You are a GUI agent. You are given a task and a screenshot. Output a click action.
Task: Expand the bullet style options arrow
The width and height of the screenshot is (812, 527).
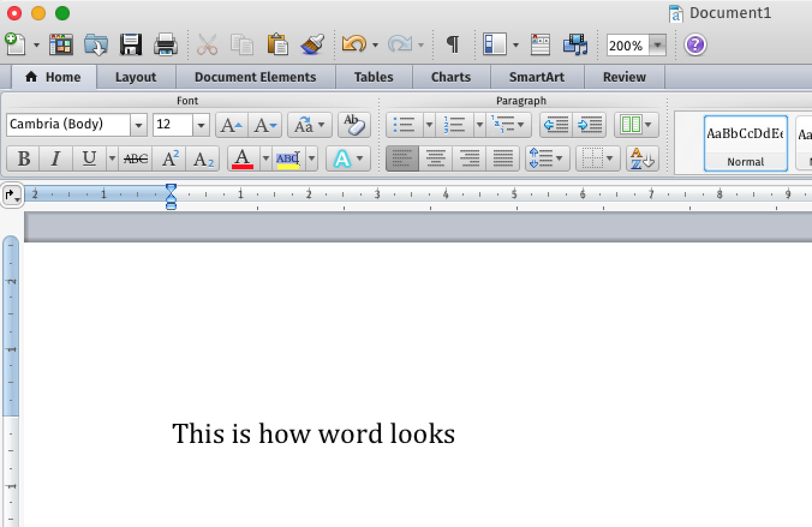click(x=429, y=125)
